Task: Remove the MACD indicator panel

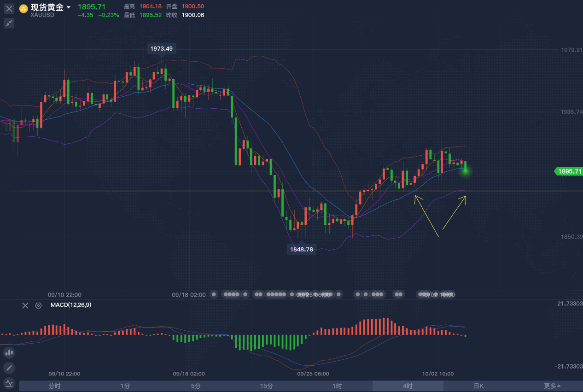Action: point(25,305)
